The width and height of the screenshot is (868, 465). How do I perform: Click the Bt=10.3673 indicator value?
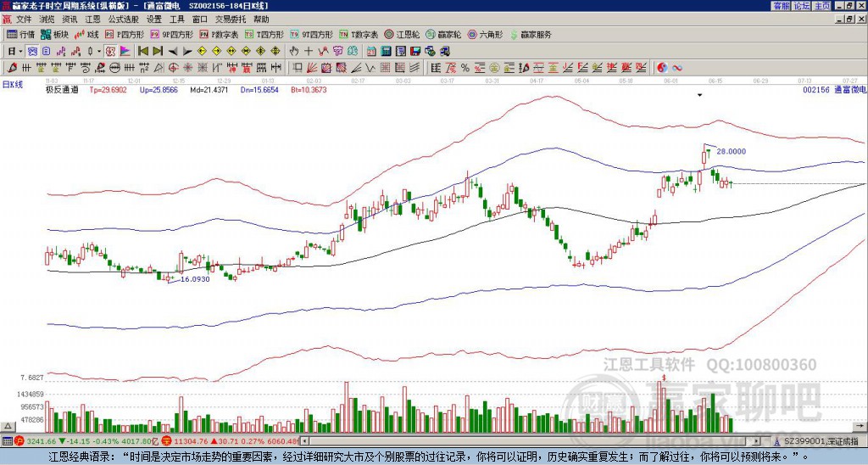(x=309, y=90)
